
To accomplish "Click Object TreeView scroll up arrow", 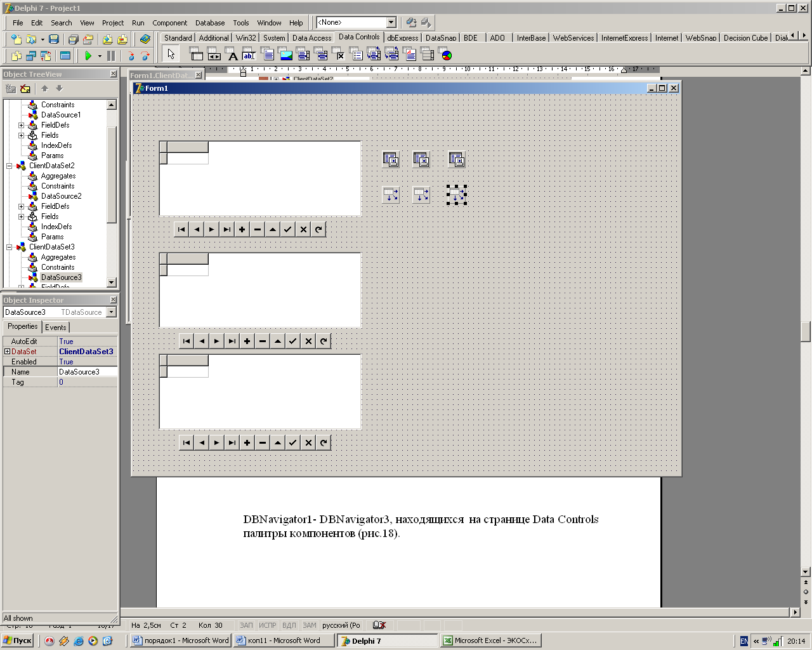I will click(112, 105).
